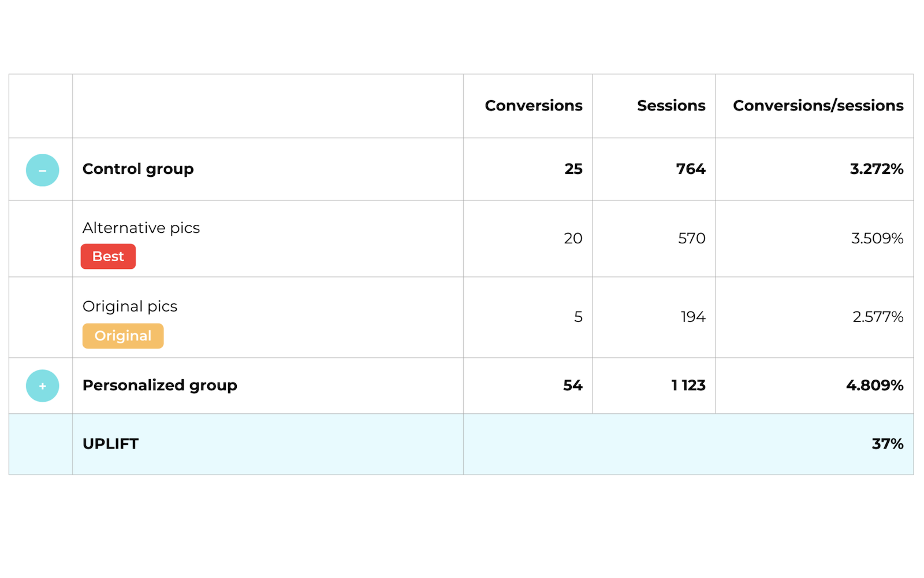Click the UPLIFT row label

[x=110, y=444]
